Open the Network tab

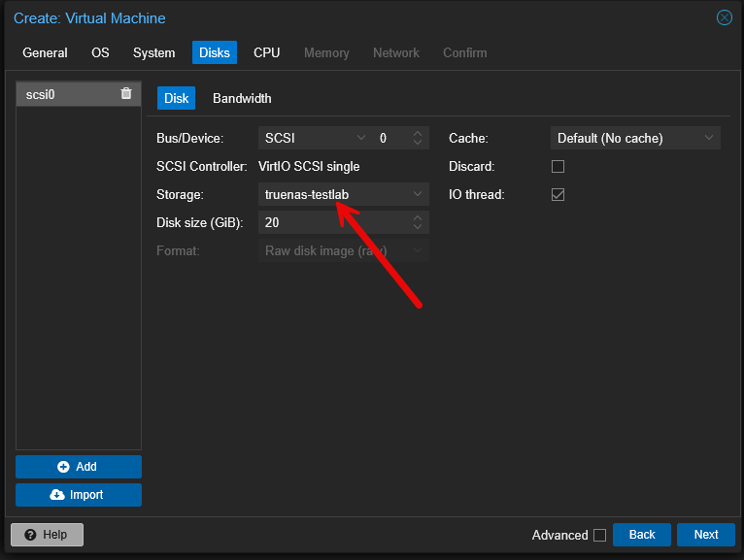pos(395,52)
